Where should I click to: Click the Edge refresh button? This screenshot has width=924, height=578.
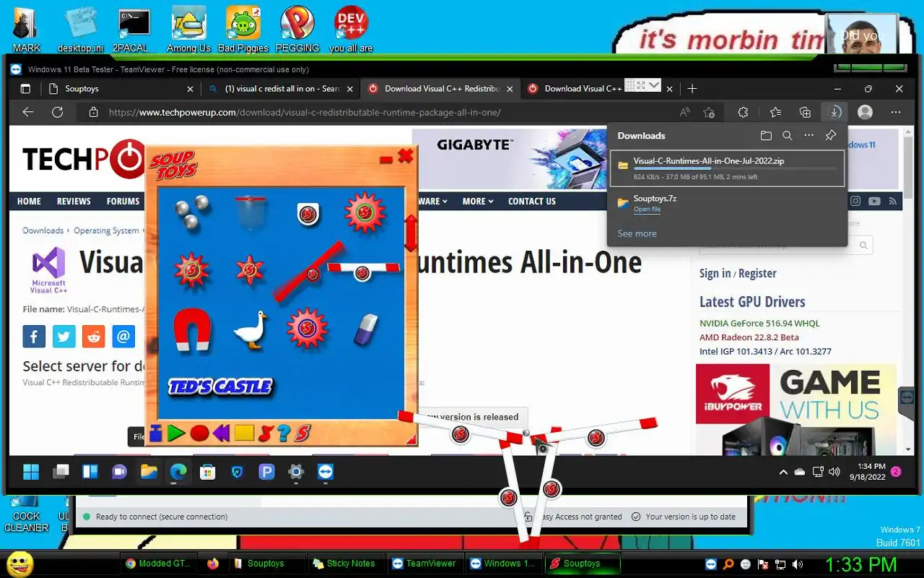coord(58,112)
